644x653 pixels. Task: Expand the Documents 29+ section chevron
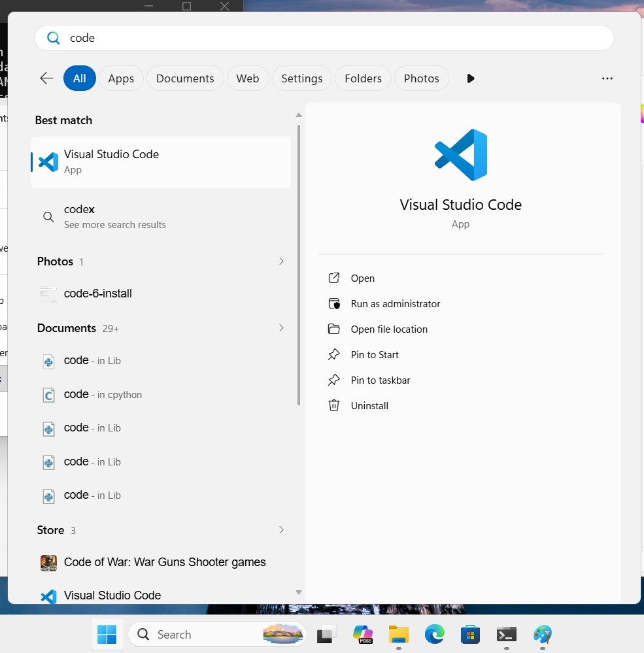(x=282, y=327)
